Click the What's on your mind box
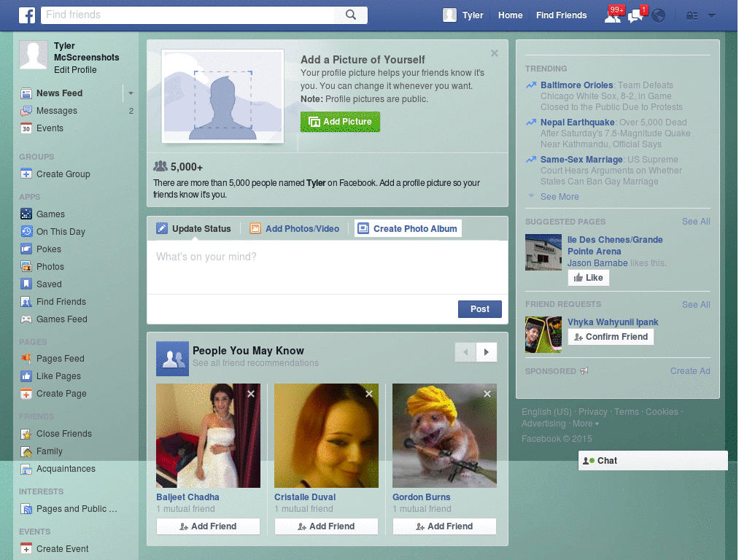This screenshot has height=560, width=747. point(328,267)
